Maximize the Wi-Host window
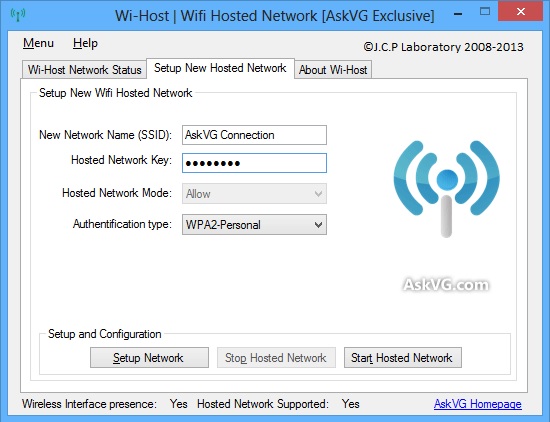This screenshot has height=422, width=550. pyautogui.click(x=485, y=12)
